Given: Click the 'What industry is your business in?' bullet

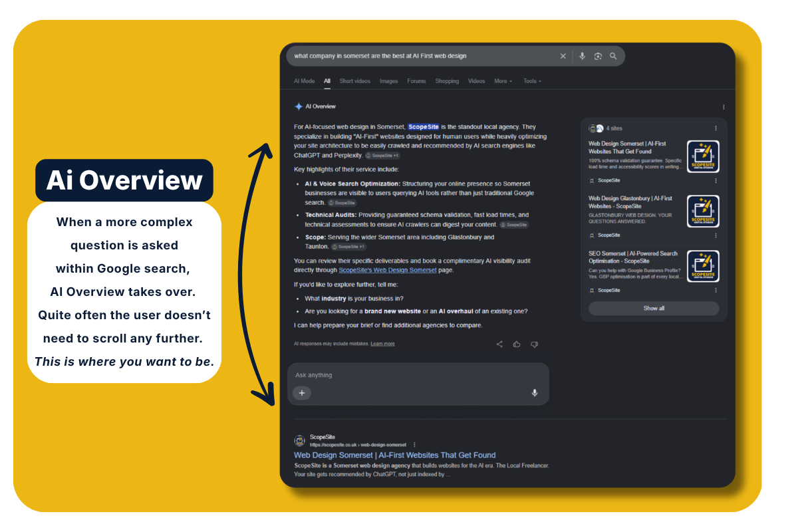Looking at the screenshot, I should click(x=354, y=299).
